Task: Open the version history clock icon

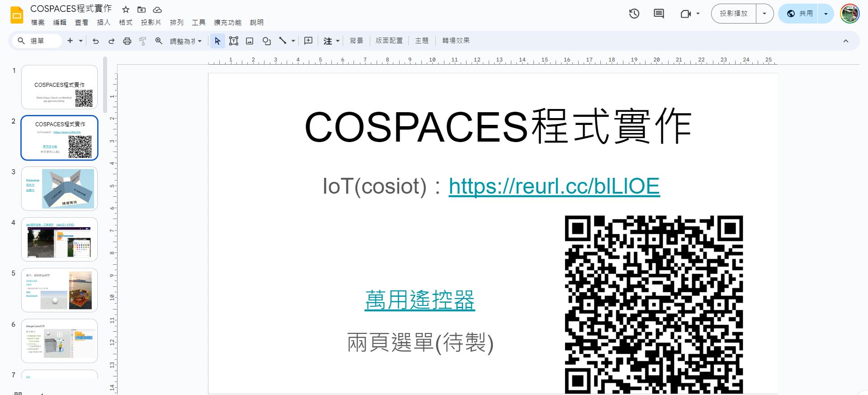Action: 634,14
